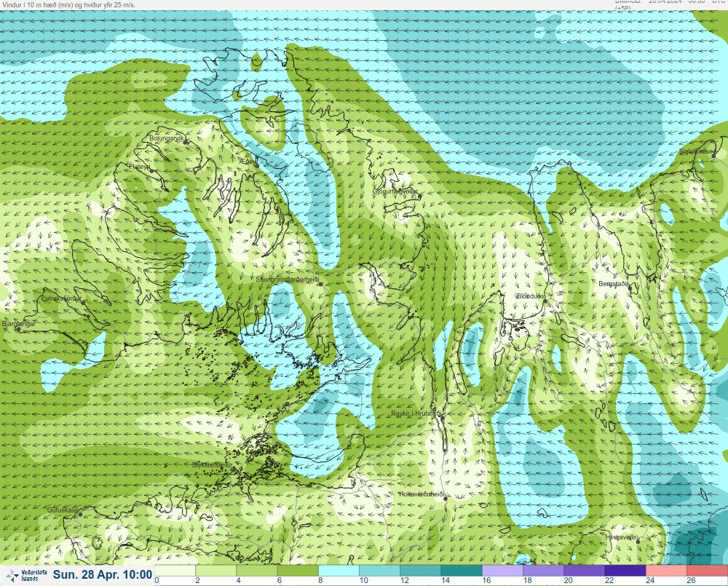Select the Flateyri station label

coord(139,166)
